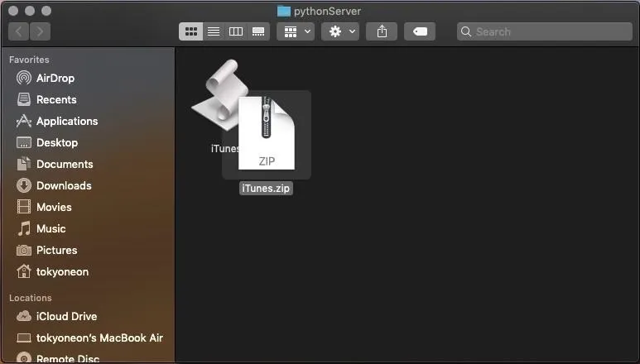Open the gear Action menu
Viewport: 640px width, 364px height.
[340, 31]
